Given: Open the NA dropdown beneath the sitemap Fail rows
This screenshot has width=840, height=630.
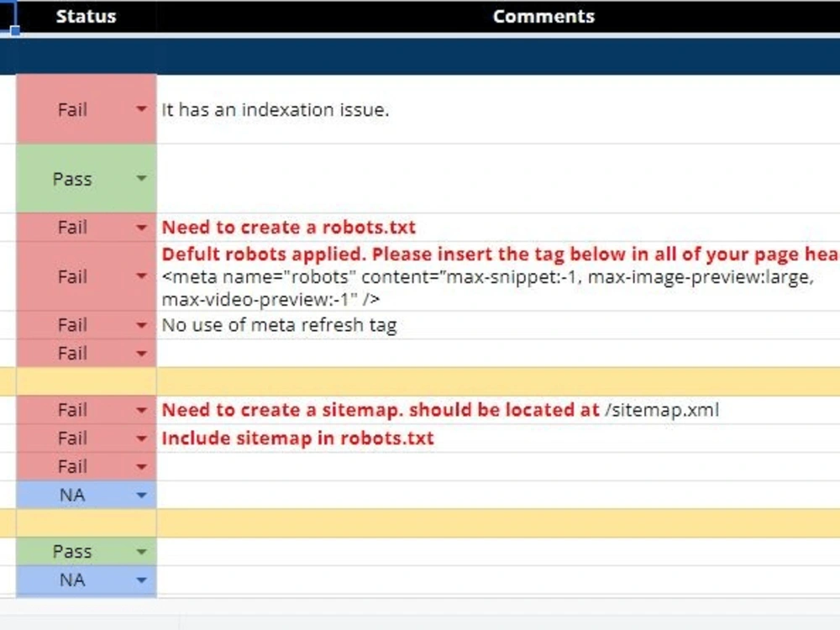Looking at the screenshot, I should [x=141, y=495].
